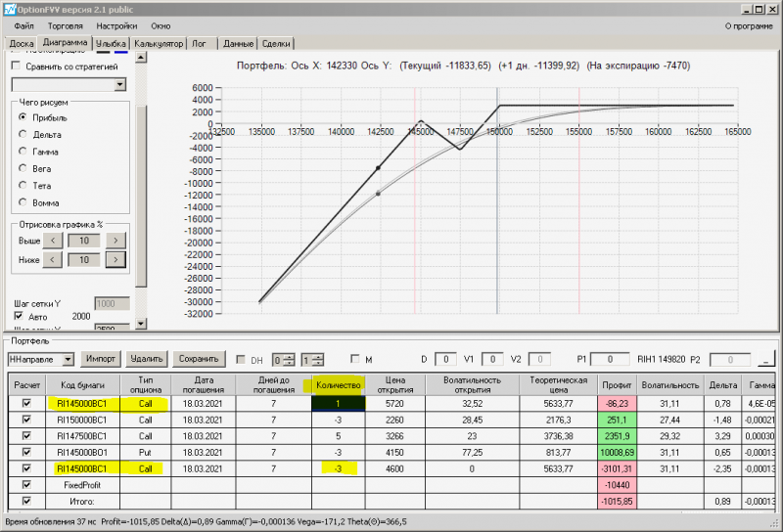Select the Тета radio button
The width and height of the screenshot is (783, 532).
tap(23, 185)
